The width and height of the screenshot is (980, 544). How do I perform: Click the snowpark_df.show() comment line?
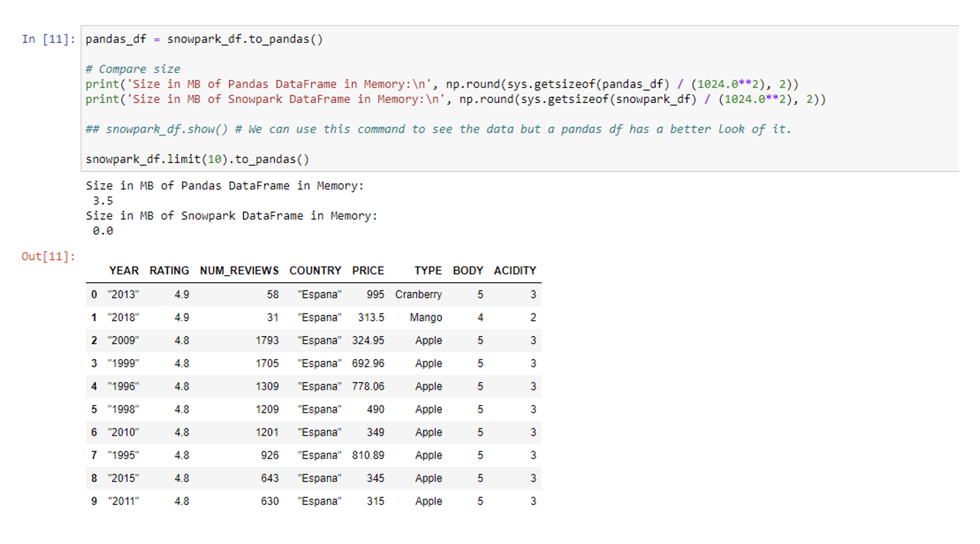[x=438, y=129]
